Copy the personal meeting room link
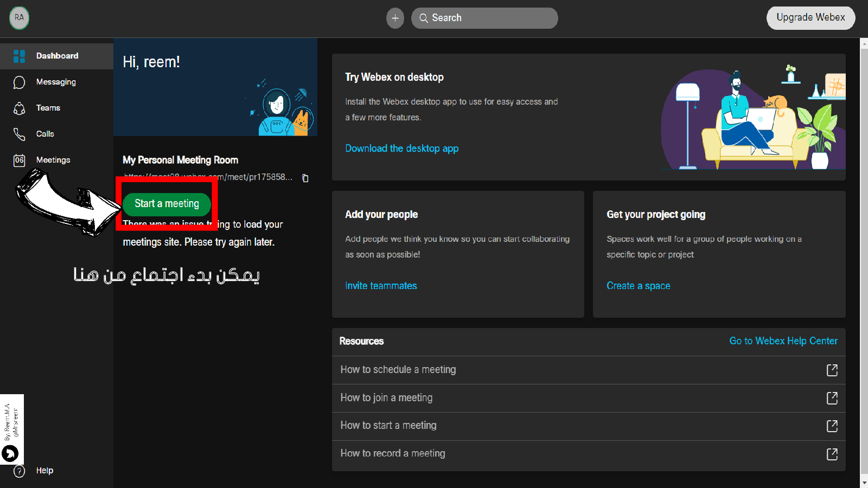 click(305, 178)
